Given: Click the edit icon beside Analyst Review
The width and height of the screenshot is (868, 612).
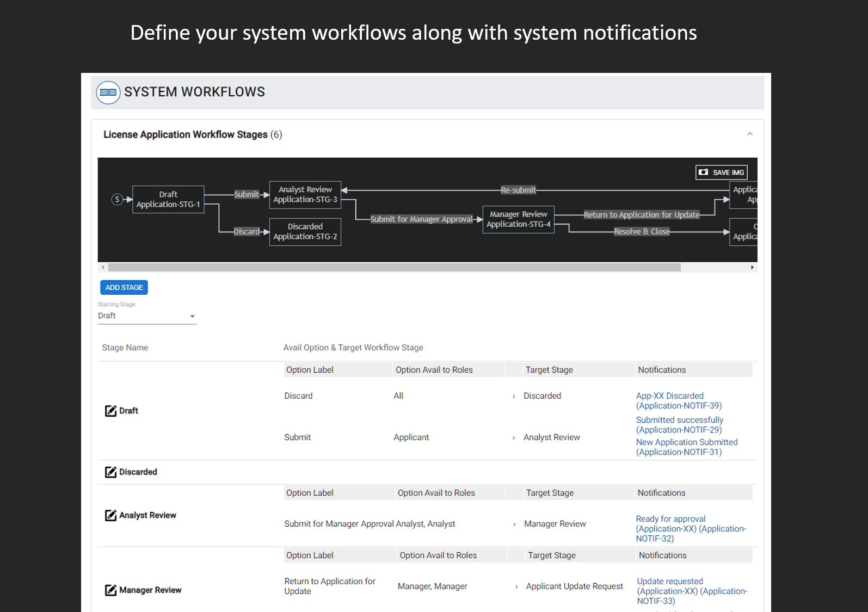Looking at the screenshot, I should 110,515.
